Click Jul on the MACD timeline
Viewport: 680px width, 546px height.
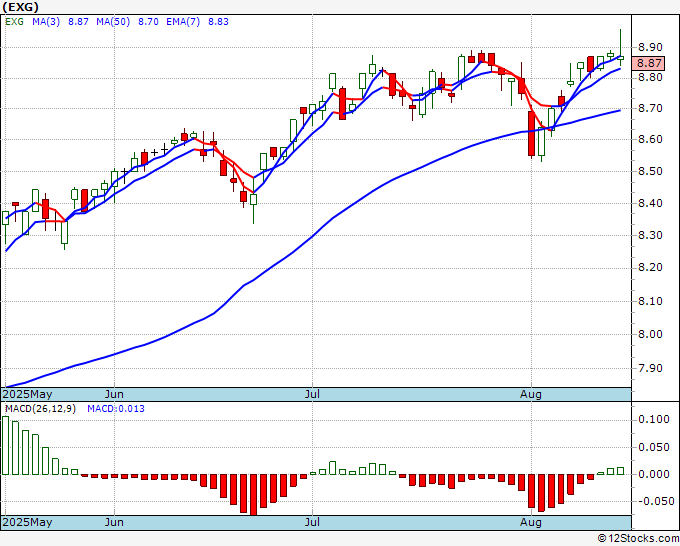[x=312, y=522]
